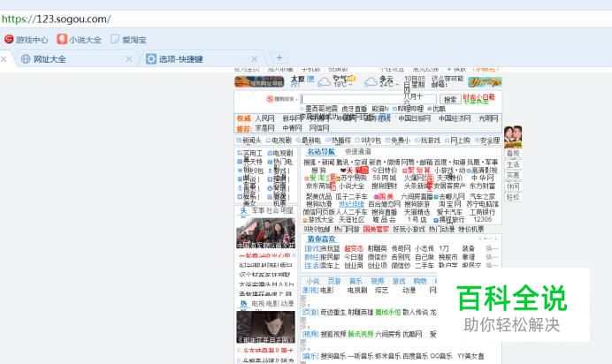Screen dimensions: 612x364
Task: Select the 快速通道 tab
Action: [358, 152]
